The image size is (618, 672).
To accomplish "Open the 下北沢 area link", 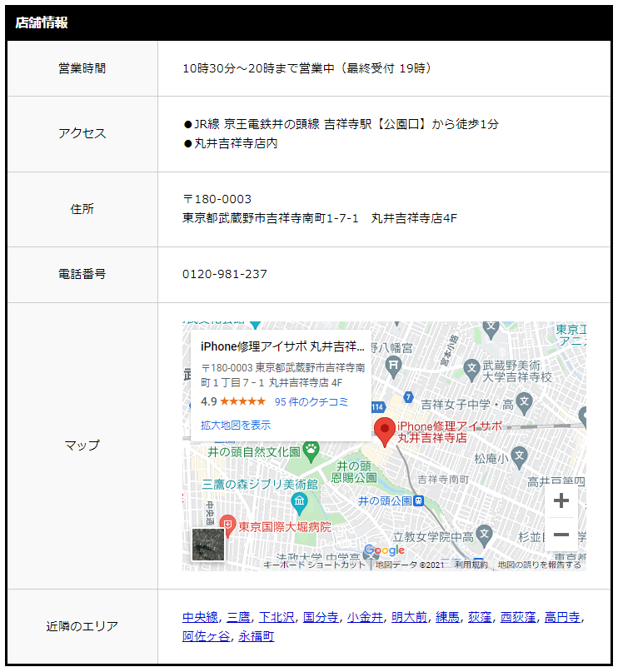I will point(277,617).
